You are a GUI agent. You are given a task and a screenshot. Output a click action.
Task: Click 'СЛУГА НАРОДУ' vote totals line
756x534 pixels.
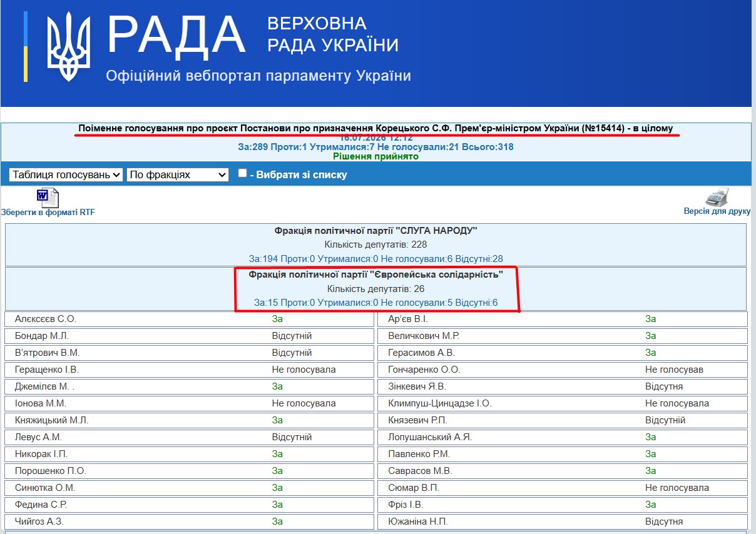point(375,258)
